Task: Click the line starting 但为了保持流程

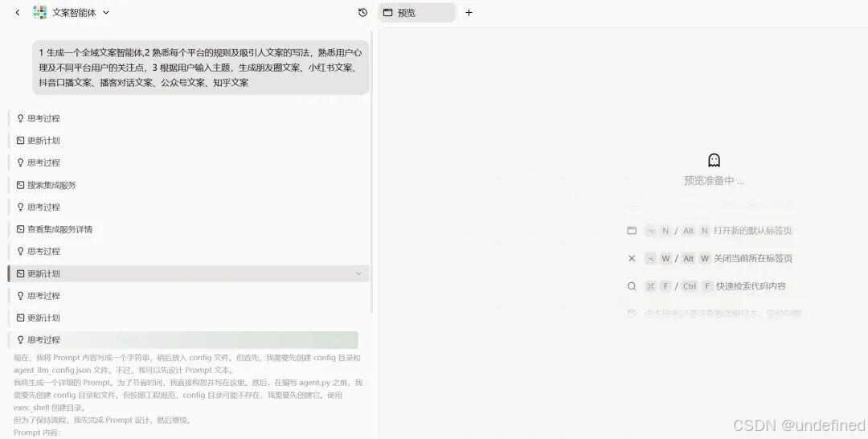Action: click(103, 420)
